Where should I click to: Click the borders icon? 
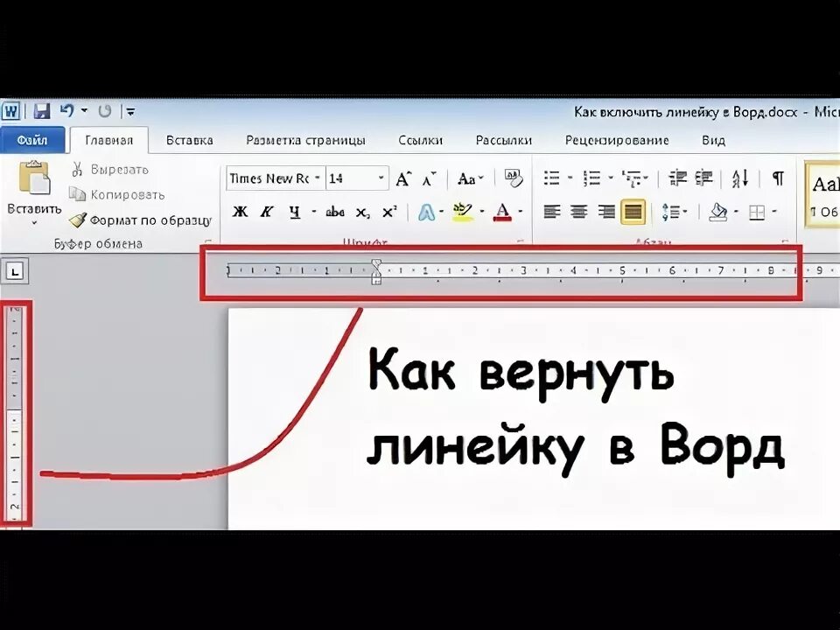756,213
